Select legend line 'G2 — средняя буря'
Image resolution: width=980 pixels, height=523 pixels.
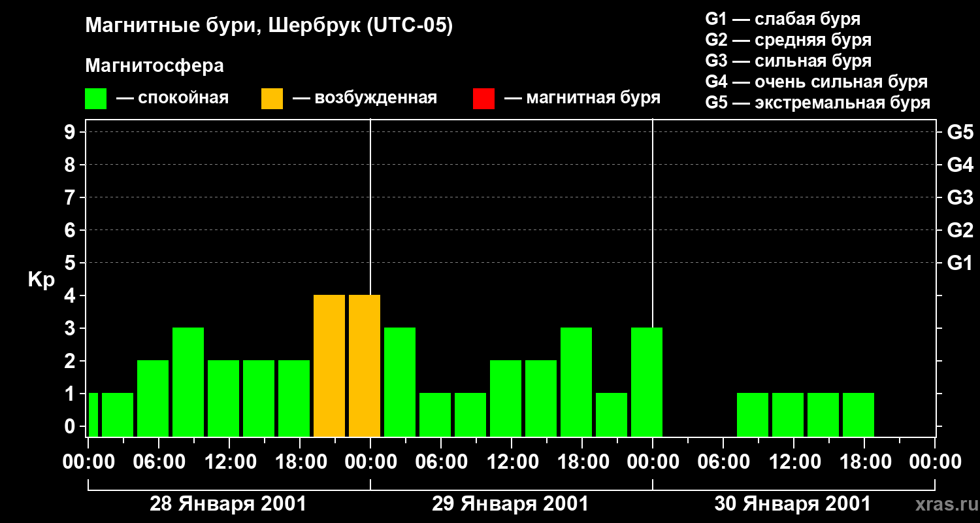click(788, 40)
